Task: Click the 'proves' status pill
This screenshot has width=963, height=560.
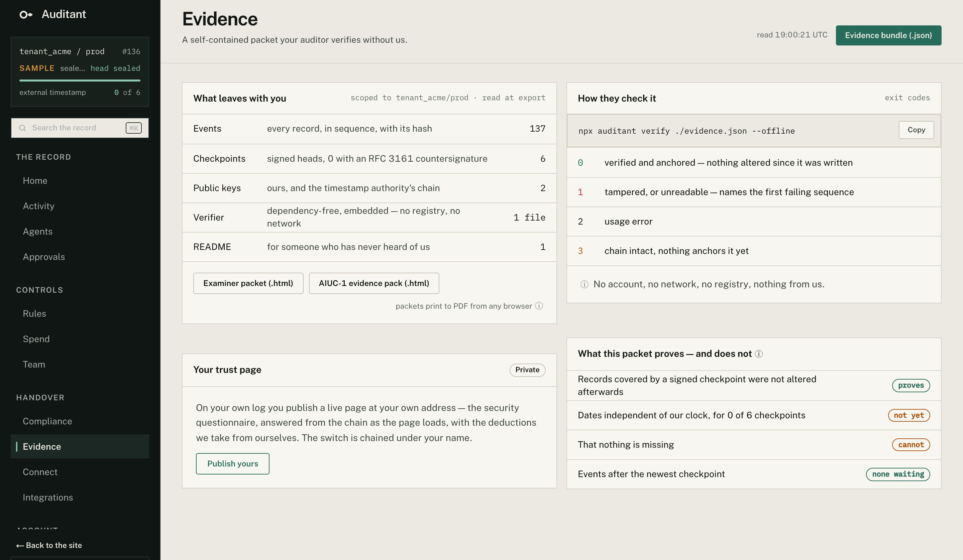Action: click(x=911, y=386)
